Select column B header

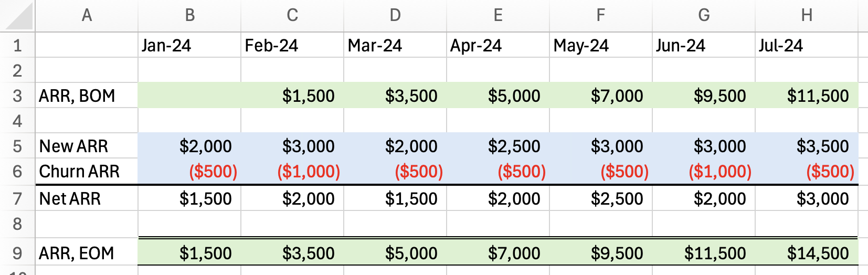tap(189, 16)
